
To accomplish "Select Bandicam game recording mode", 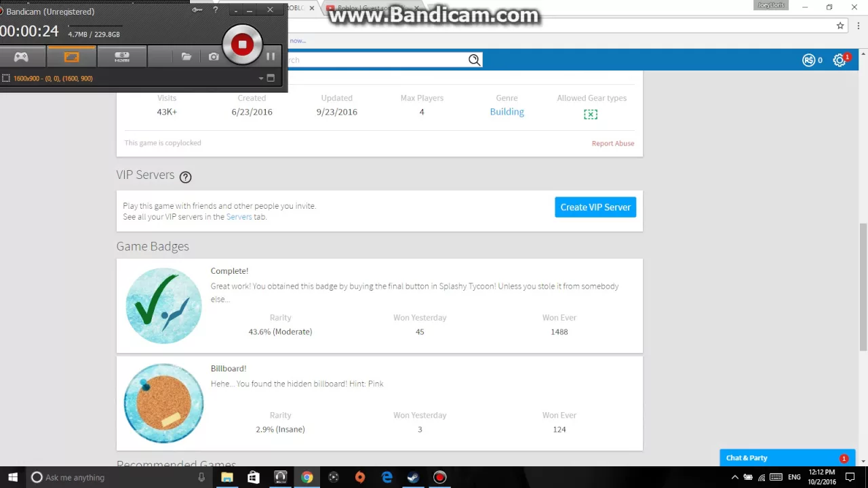I will coord(22,57).
